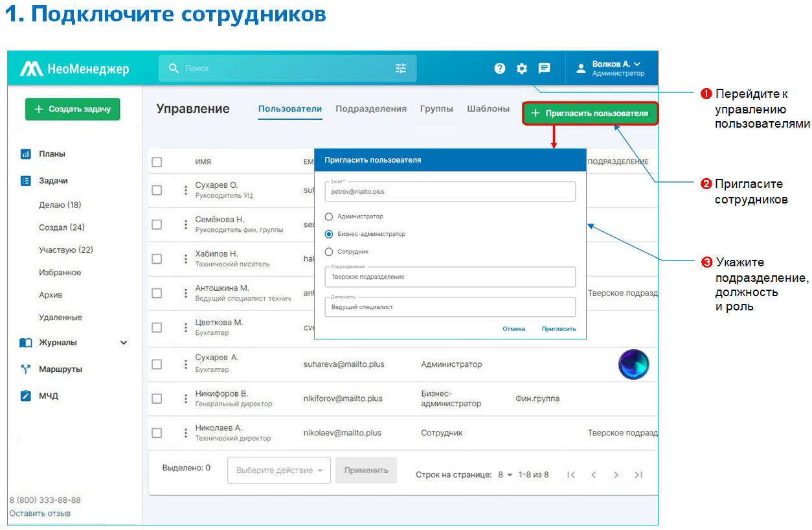Check the box next to Никифоров В.

pos(157,398)
